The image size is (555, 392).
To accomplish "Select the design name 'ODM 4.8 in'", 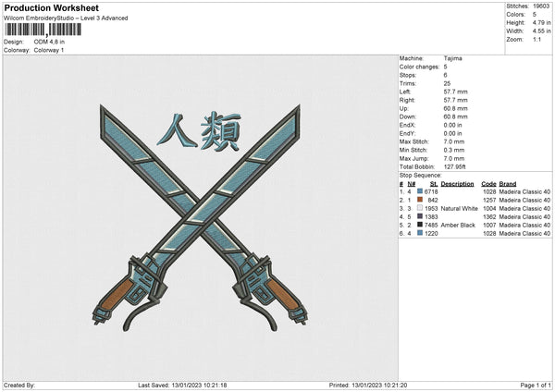I will (49, 42).
